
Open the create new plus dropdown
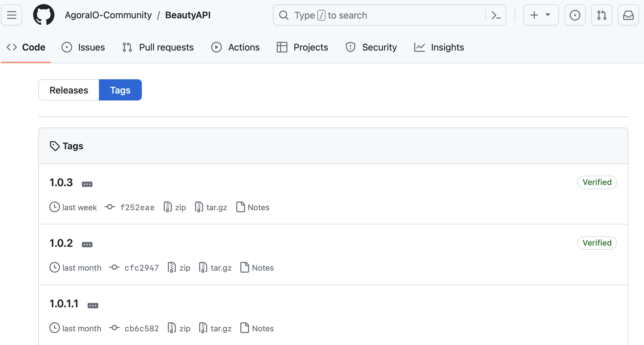pos(541,15)
